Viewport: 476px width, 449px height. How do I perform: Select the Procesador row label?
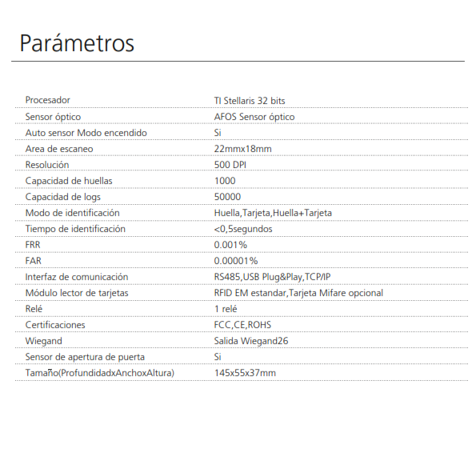48,100
